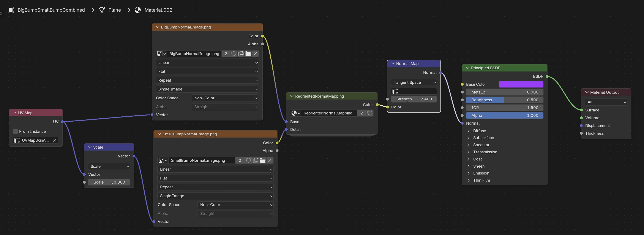The image size is (644, 235).
Task: Expand the Subsurface panel
Action: coord(469,138)
